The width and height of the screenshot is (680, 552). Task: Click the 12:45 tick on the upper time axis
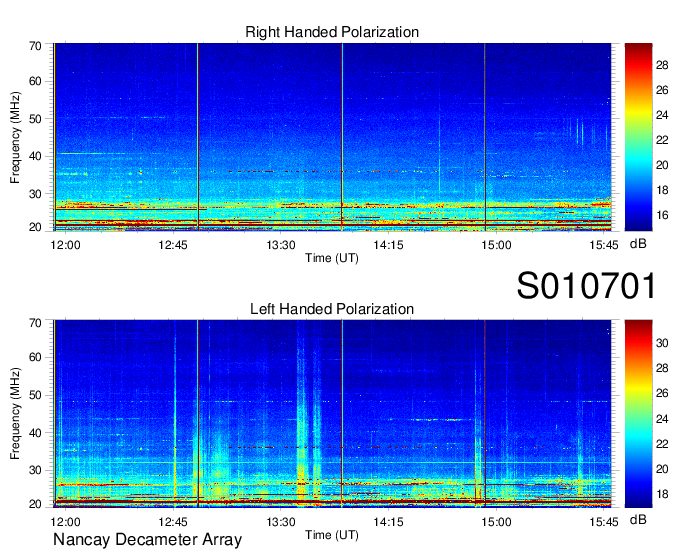[x=173, y=245]
